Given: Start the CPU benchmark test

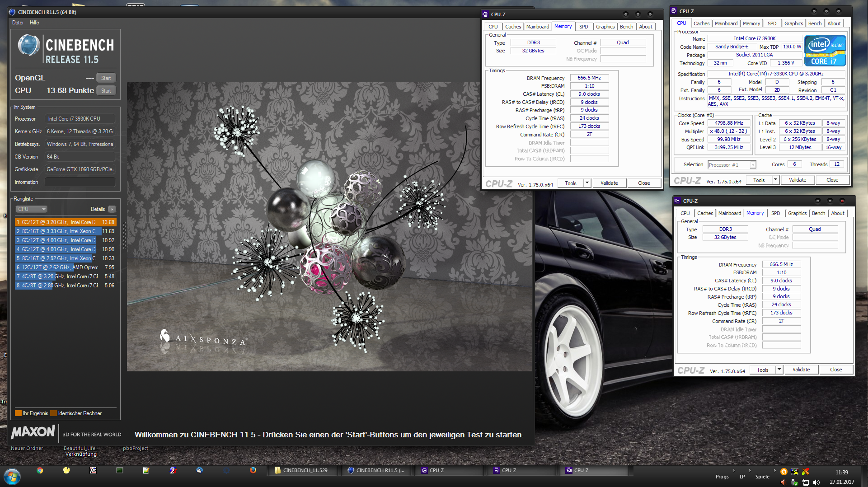Looking at the screenshot, I should coord(106,90).
